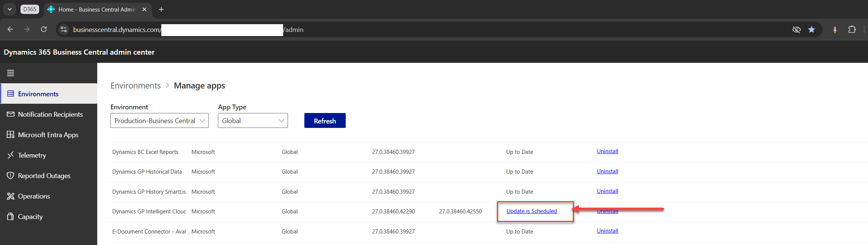
Task: Open Telemetry in the sidebar
Action: (49, 155)
